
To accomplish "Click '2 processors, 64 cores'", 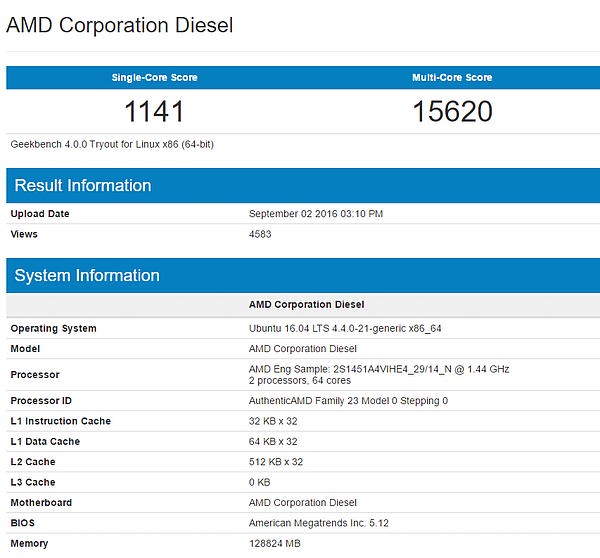I will click(300, 380).
